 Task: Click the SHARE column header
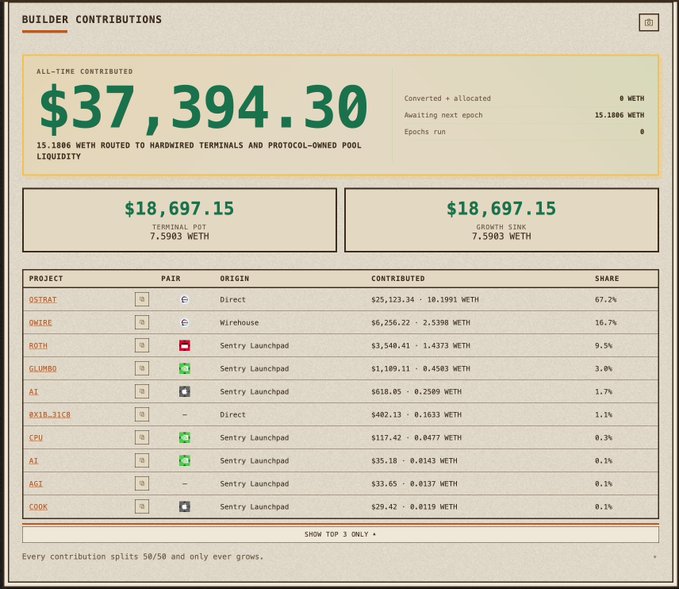(x=607, y=278)
